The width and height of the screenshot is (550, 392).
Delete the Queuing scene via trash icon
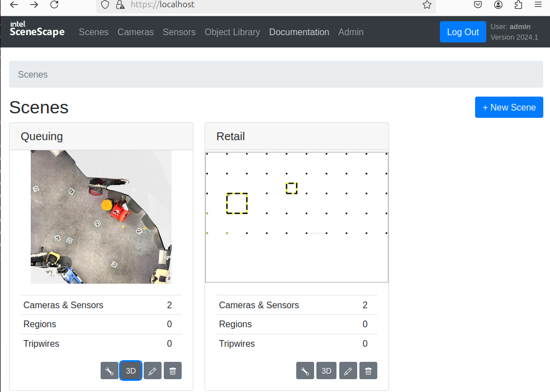coord(173,370)
